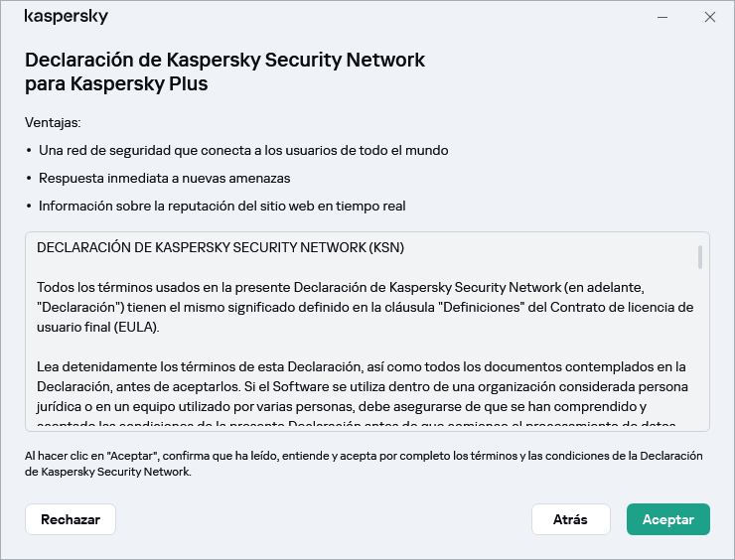
Task: Click the bullet about red de seguridad
Action: pyautogui.click(x=243, y=151)
